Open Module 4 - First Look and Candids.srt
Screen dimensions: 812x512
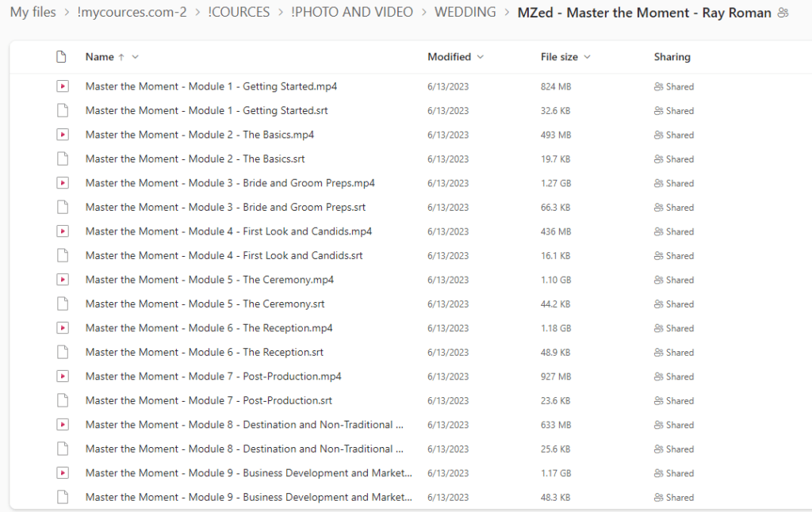click(x=224, y=255)
